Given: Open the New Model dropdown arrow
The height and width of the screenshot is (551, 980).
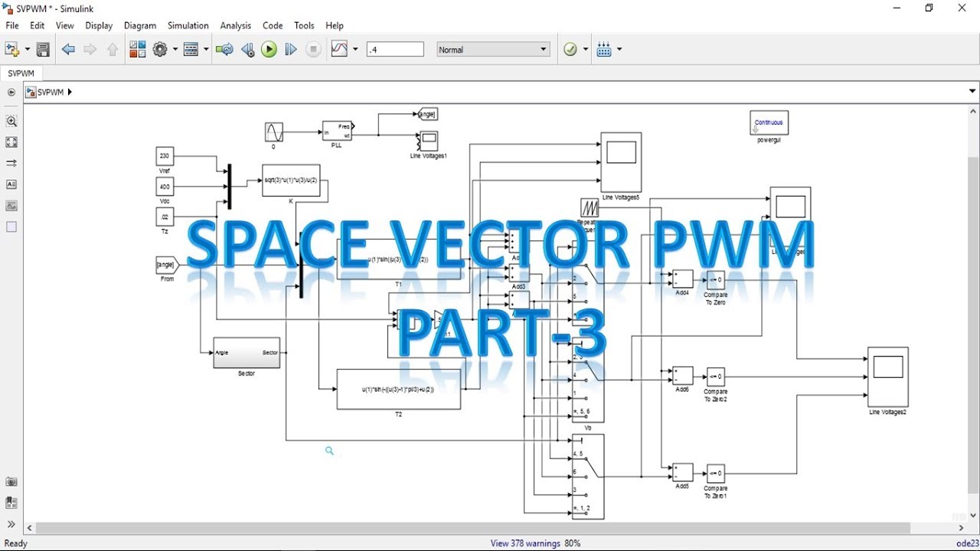Looking at the screenshot, I should point(28,50).
